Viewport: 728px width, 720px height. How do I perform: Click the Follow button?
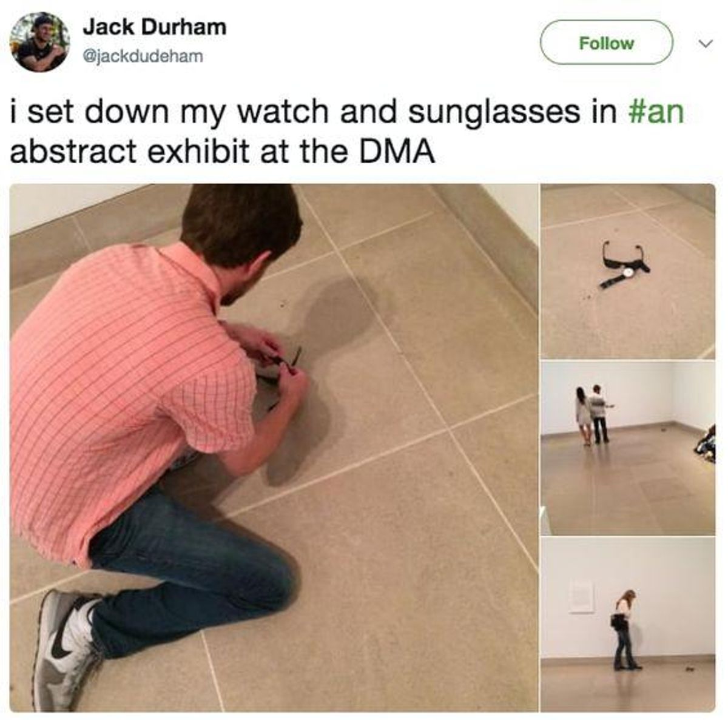607,42
